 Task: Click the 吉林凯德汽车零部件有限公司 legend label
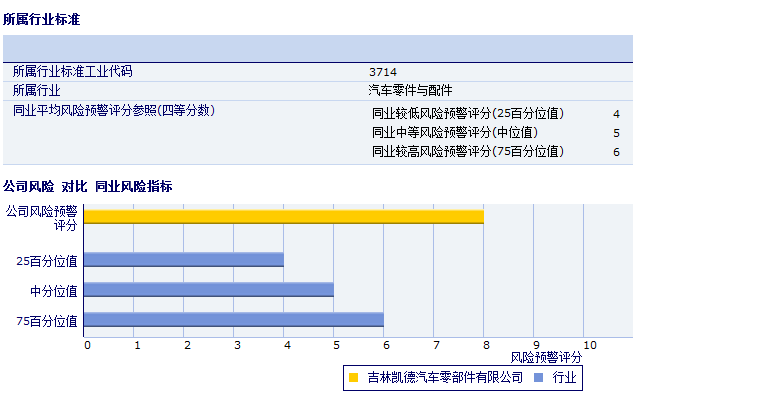point(445,378)
